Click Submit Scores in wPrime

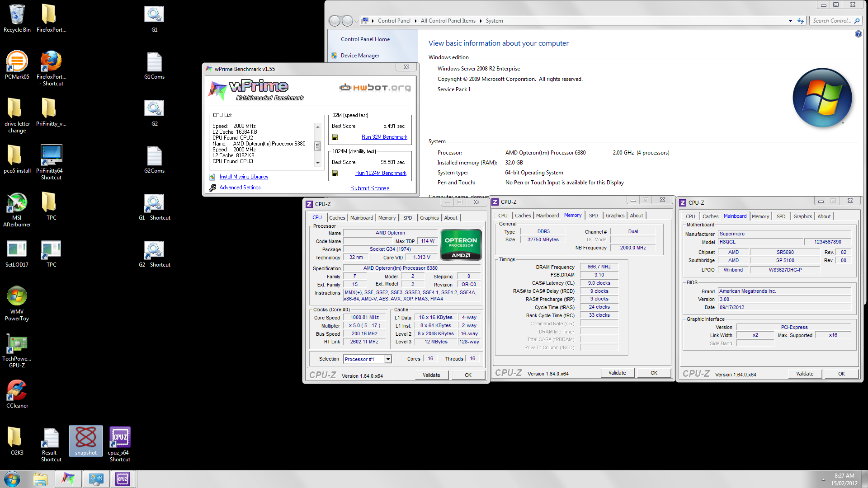click(370, 188)
